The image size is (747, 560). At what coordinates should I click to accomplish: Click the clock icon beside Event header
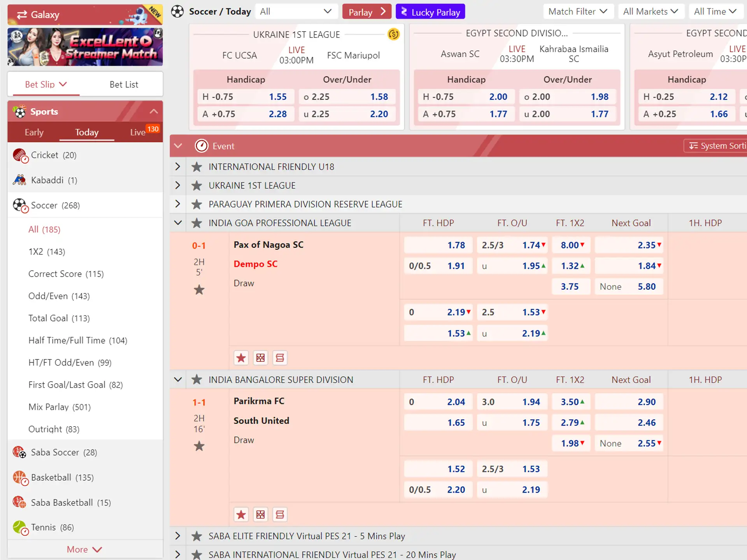pyautogui.click(x=201, y=146)
